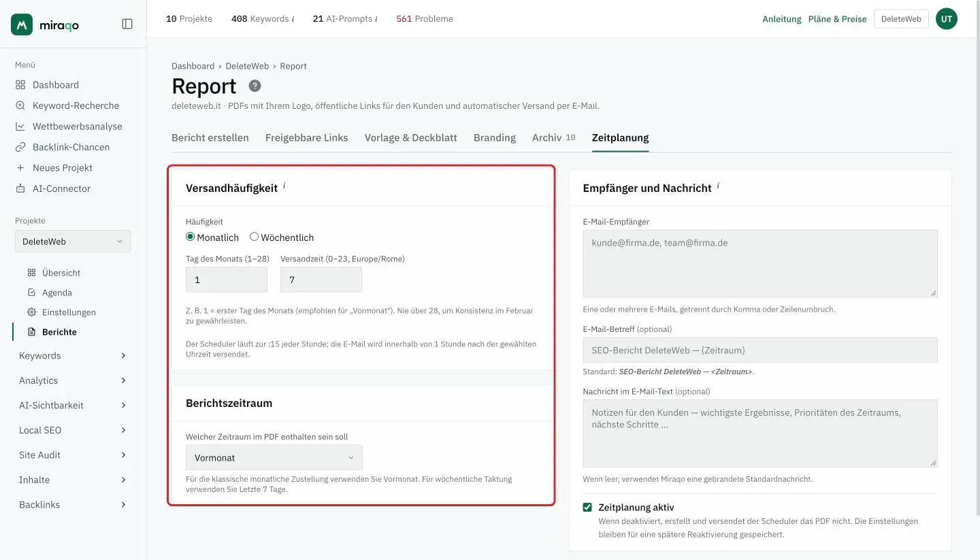Image resolution: width=980 pixels, height=560 pixels.
Task: Open the Pläne & Preise link
Action: click(x=838, y=19)
